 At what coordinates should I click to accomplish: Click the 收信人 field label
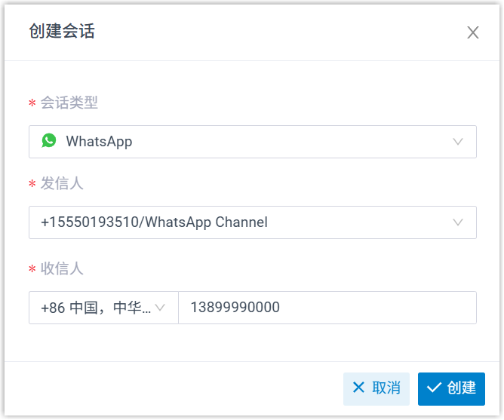click(x=62, y=268)
